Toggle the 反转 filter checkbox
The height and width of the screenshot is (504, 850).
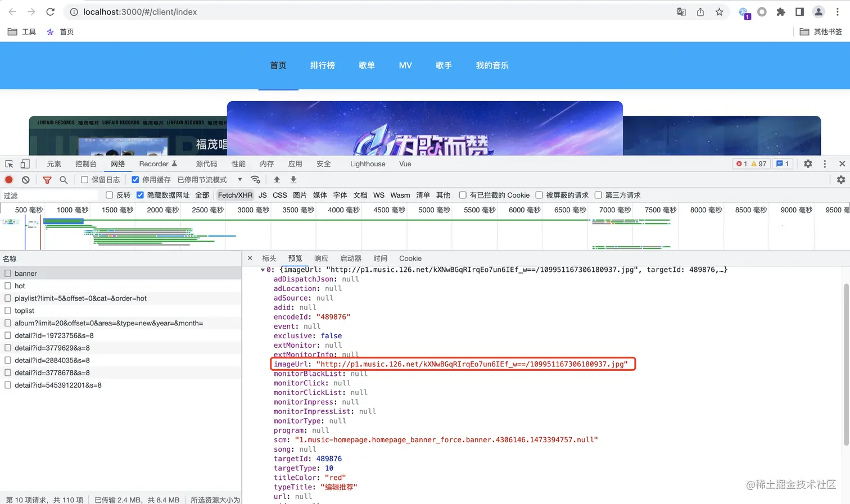(110, 195)
